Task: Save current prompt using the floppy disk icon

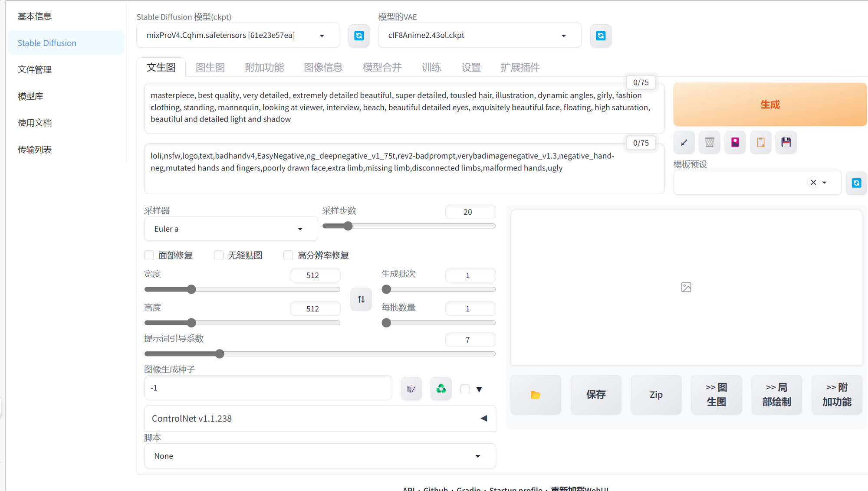Action: click(786, 142)
